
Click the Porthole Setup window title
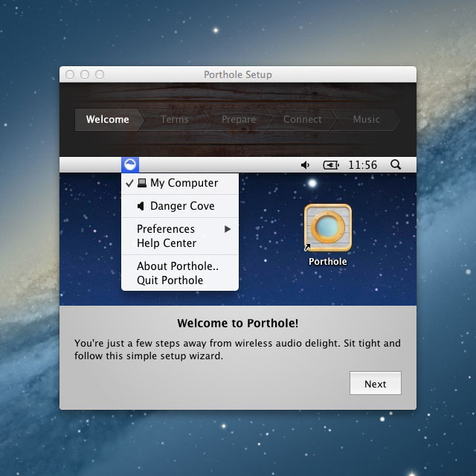[x=238, y=74]
